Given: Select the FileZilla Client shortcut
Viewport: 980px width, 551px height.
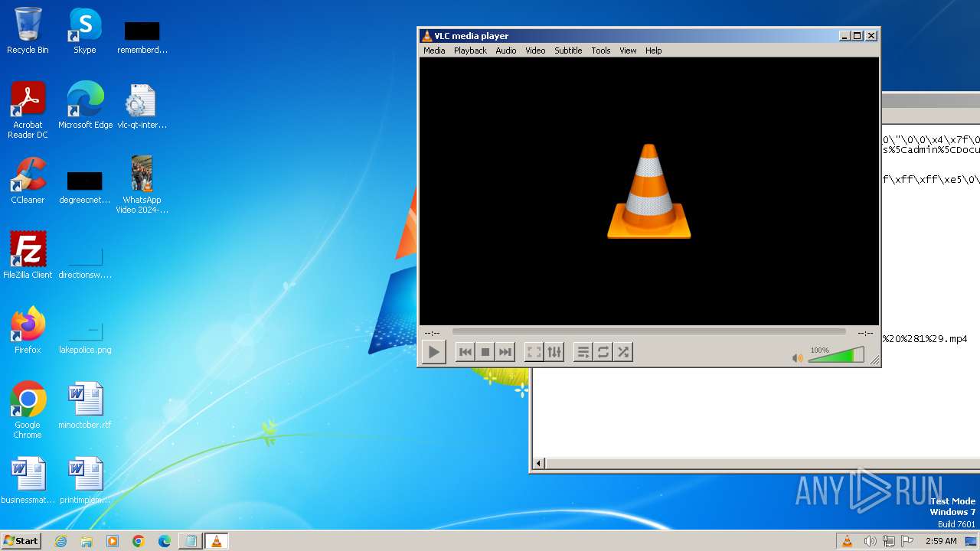Looking at the screenshot, I should pos(28,256).
